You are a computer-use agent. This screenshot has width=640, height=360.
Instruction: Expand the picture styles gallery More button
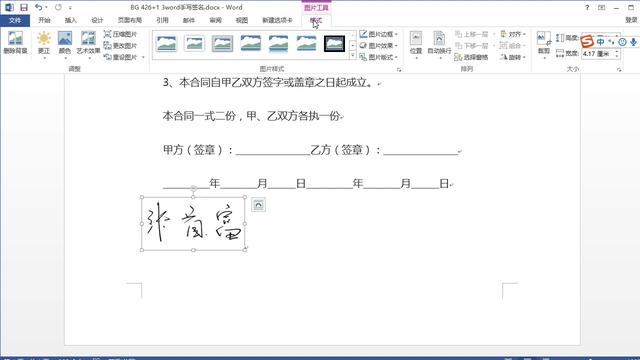coord(353,56)
